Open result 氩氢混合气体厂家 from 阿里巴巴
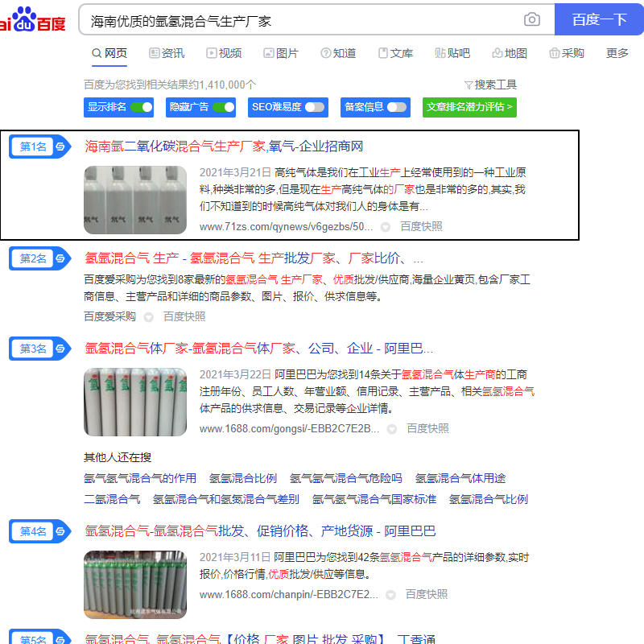Screen dimensions: 644x644 point(258,349)
